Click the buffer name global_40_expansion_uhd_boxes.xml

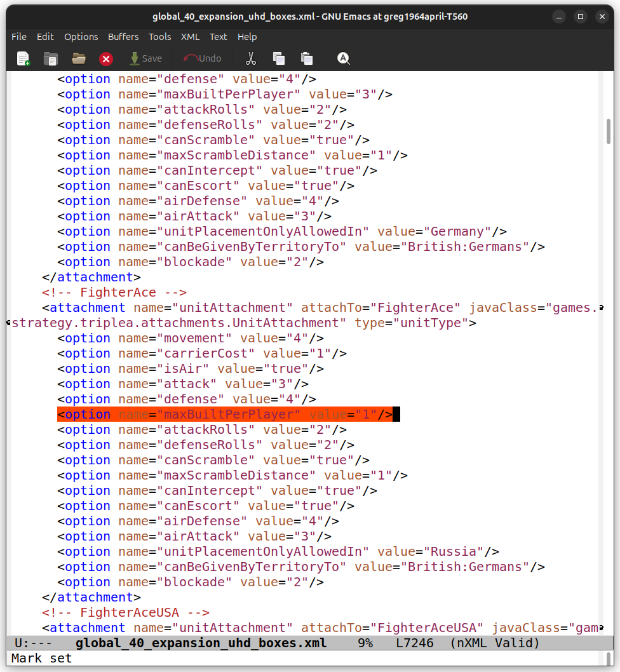[198, 643]
